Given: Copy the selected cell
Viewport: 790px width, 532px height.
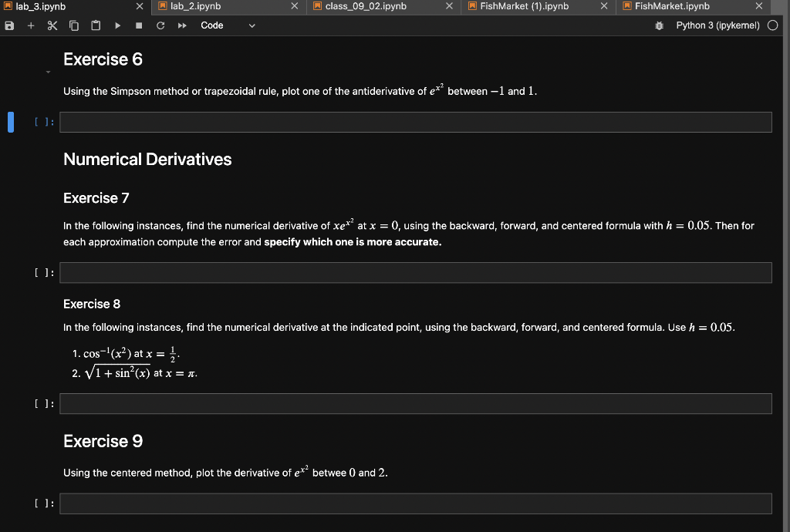Looking at the screenshot, I should [x=74, y=25].
